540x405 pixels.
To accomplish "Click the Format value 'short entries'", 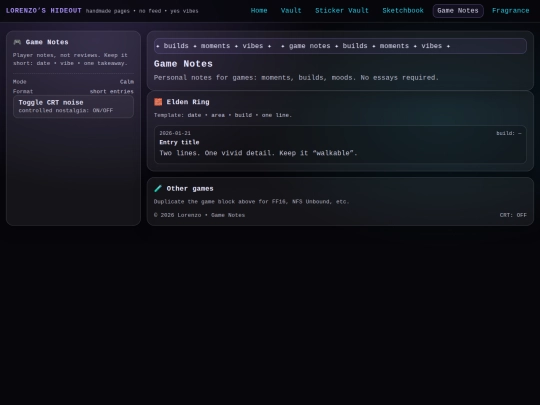I will pos(112,92).
